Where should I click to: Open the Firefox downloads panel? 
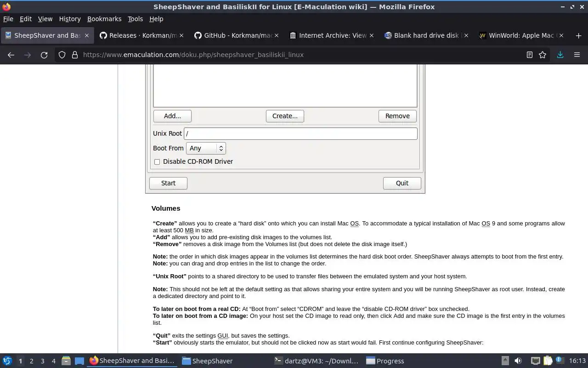coord(560,55)
